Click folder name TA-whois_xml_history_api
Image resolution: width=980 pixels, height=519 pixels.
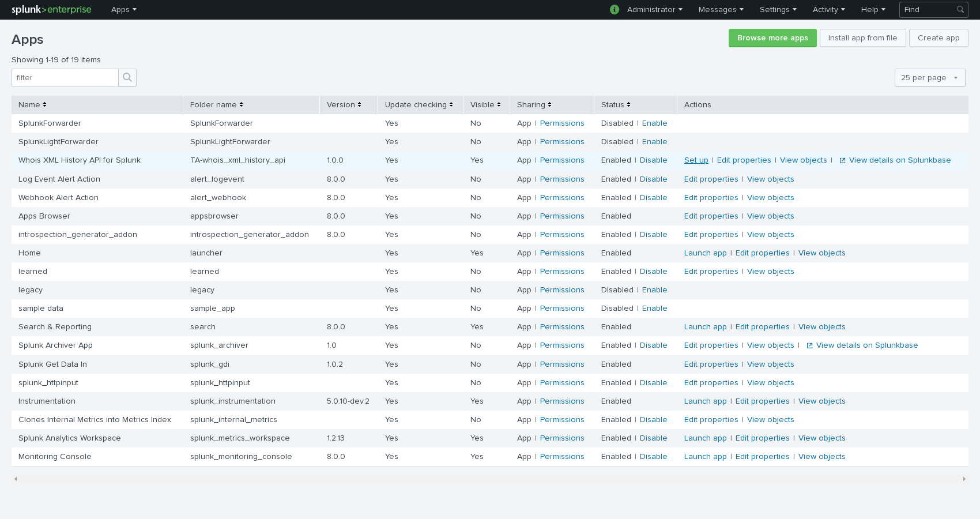238,160
